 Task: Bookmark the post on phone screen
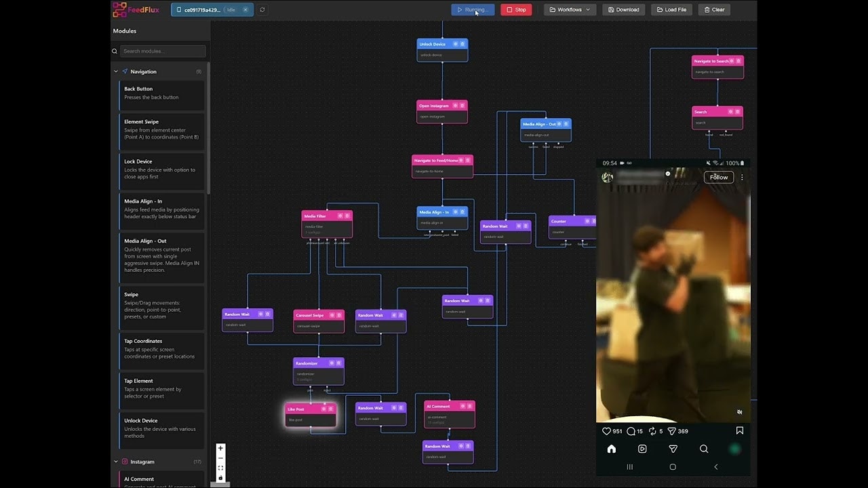point(740,430)
